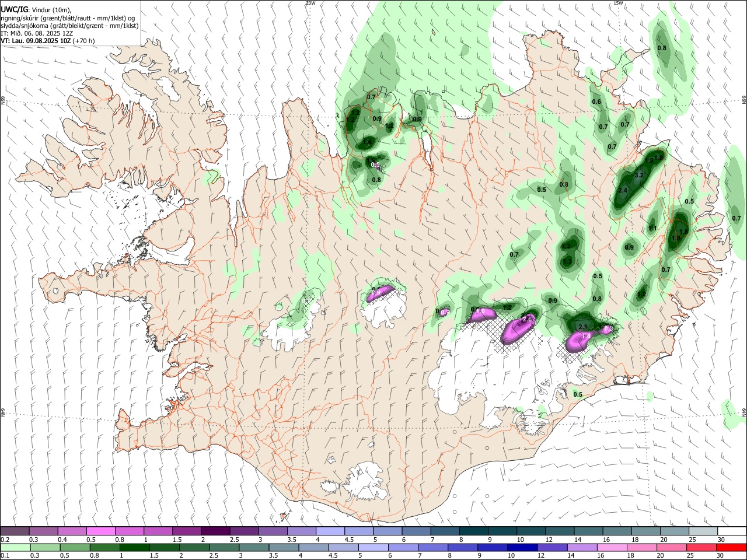Select the lower rain legend swatch at 14

[x=582, y=547]
